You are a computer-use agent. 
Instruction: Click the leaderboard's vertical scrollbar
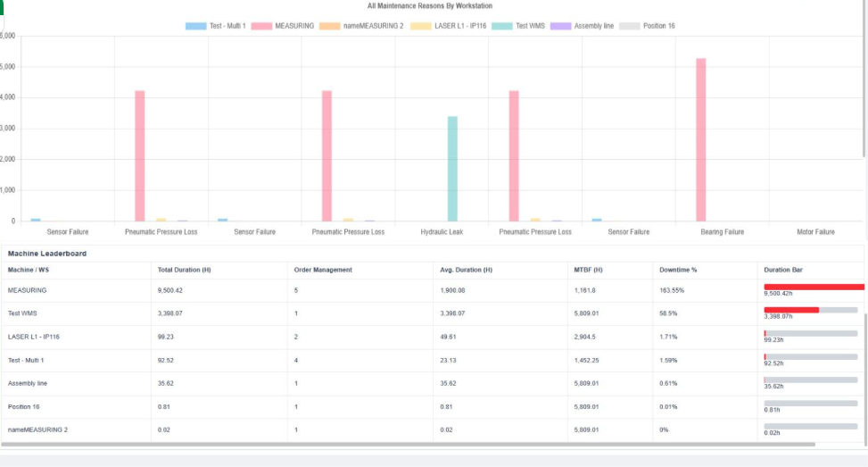[863, 375]
